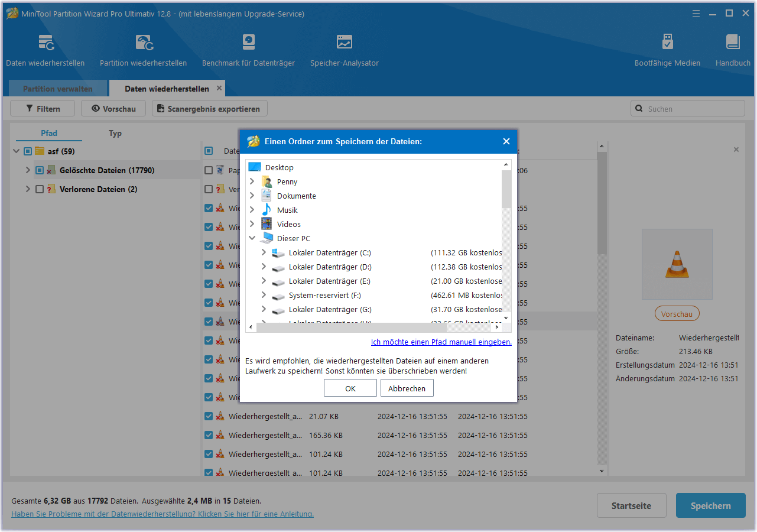Toggle the Gelöschte Dateien checkbox
757x532 pixels.
[40, 170]
